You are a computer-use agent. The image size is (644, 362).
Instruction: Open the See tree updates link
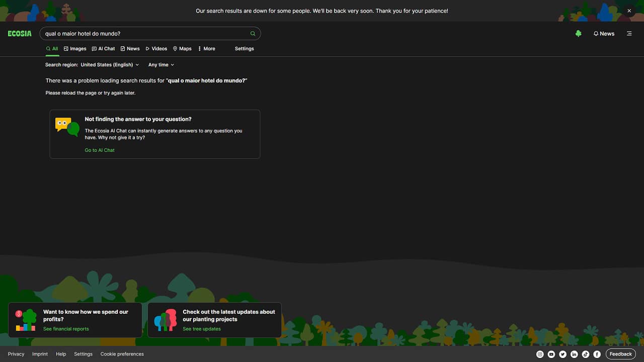(202, 329)
